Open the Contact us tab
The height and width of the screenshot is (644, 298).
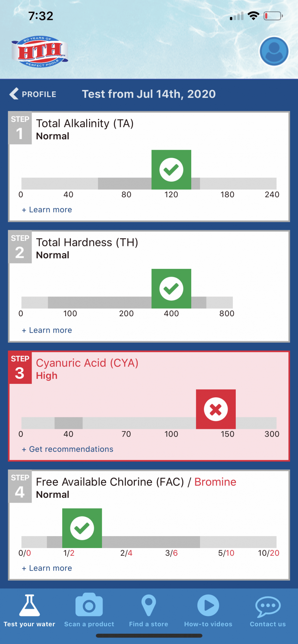tap(268, 611)
